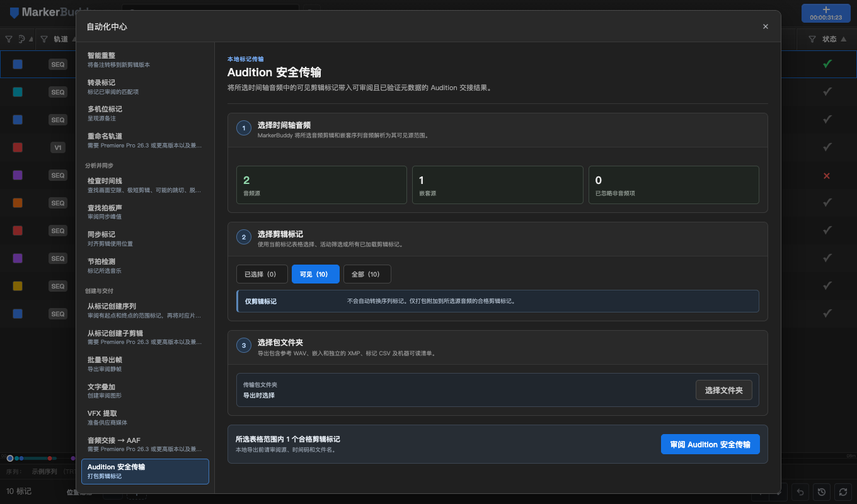Choose the 可见 (10) marker scope
Screen dimensions: 857x504
click(x=316, y=274)
